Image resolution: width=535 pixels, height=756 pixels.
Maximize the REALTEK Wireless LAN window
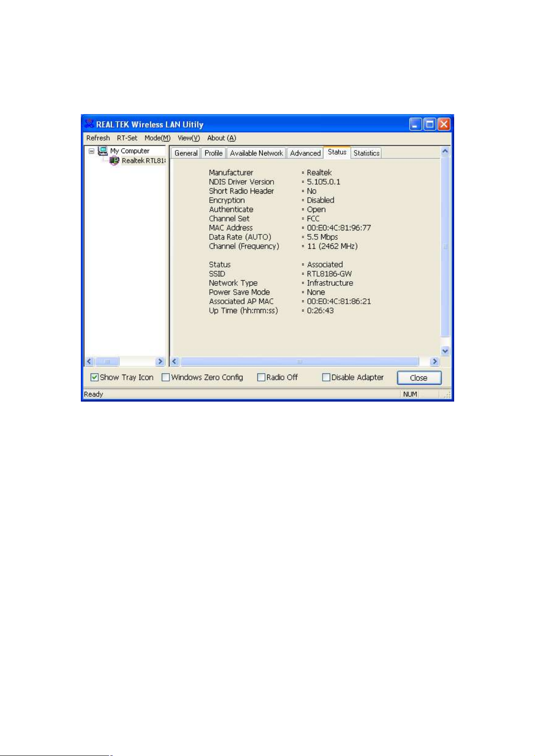[x=429, y=124]
